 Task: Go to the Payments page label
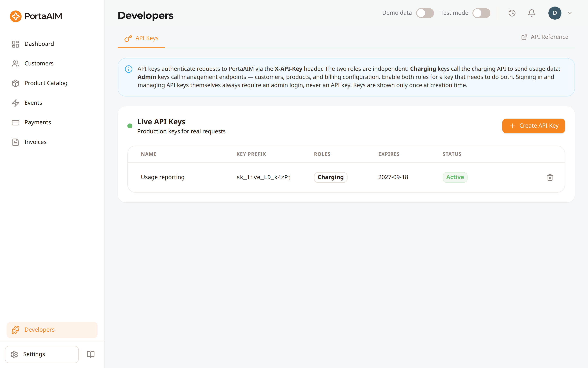tap(38, 122)
